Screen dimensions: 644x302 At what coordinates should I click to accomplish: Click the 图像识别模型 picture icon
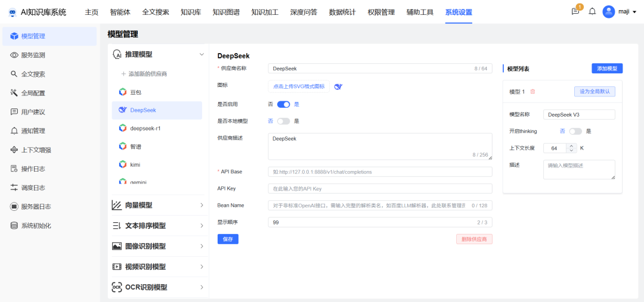tap(117, 246)
